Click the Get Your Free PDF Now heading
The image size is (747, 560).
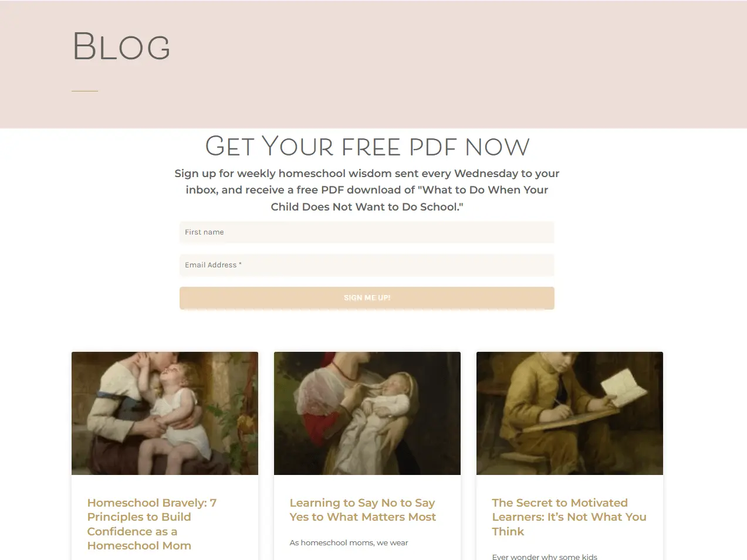(x=367, y=146)
